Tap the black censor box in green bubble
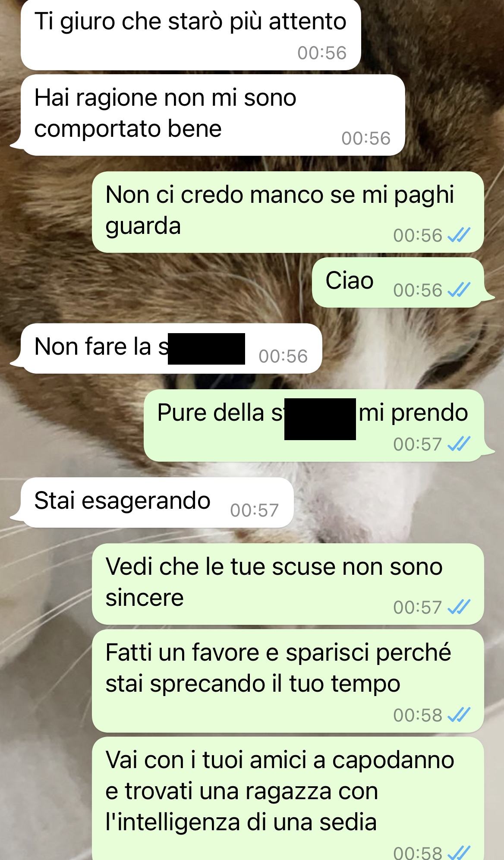 320,419
